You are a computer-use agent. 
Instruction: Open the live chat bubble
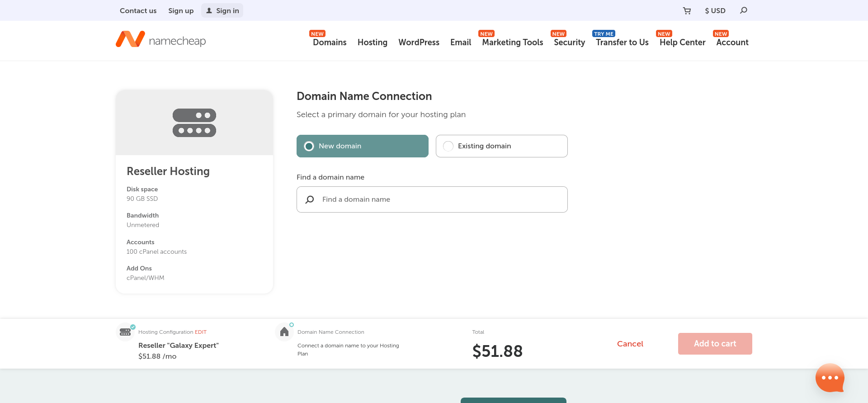click(830, 378)
